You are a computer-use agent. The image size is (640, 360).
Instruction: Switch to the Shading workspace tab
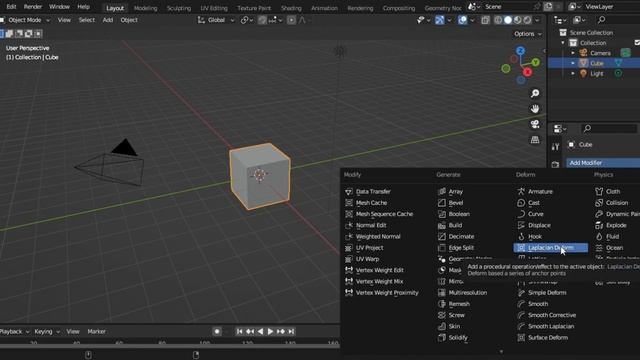(291, 8)
